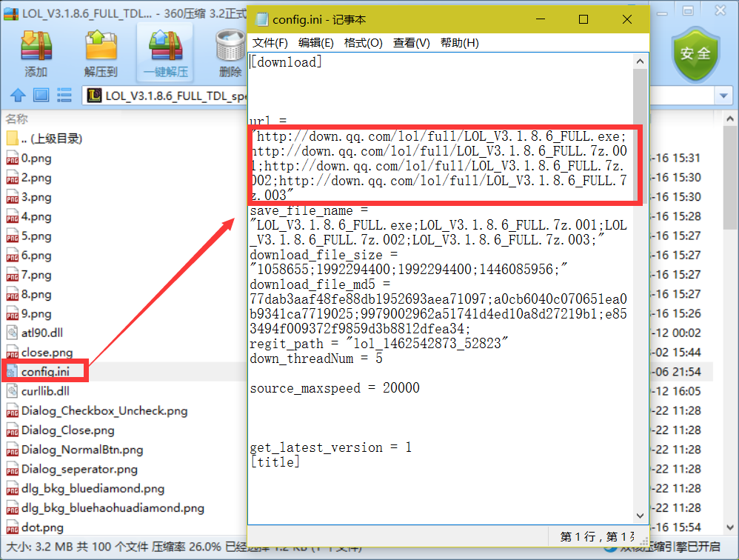Open the 格式(O) menu in Notepad
The width and height of the screenshot is (739, 560).
tap(364, 43)
